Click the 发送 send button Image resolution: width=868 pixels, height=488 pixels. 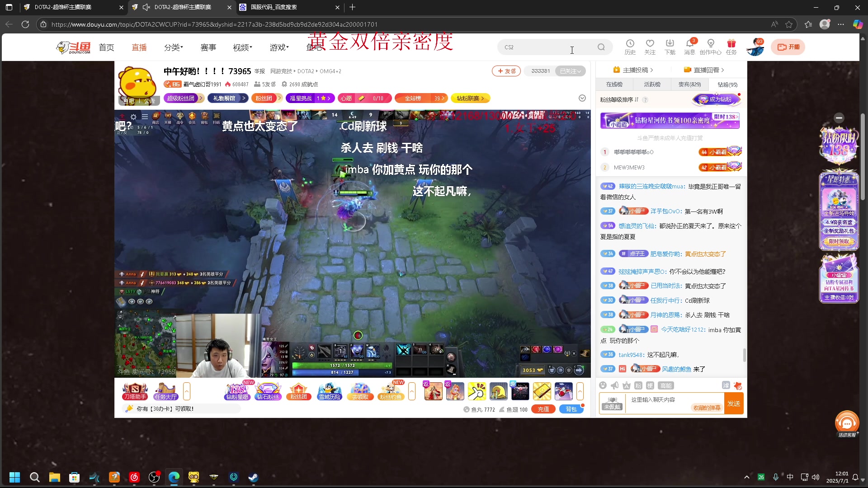pyautogui.click(x=734, y=403)
